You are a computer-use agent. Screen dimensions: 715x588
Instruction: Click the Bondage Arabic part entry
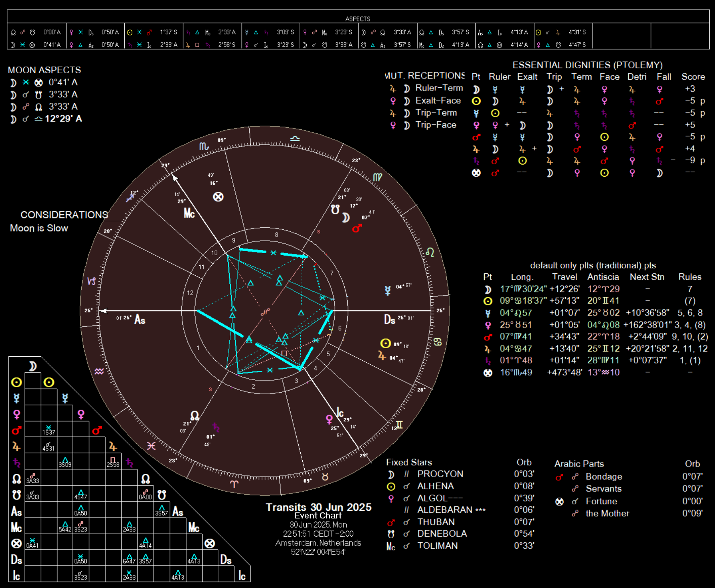pos(604,477)
